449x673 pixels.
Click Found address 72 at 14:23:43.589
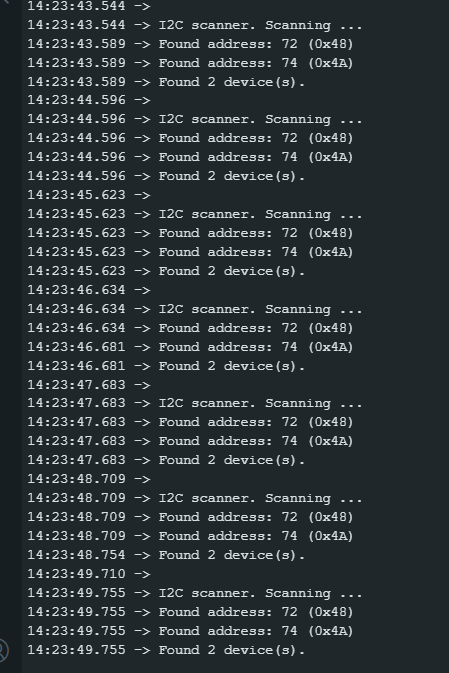point(190,44)
